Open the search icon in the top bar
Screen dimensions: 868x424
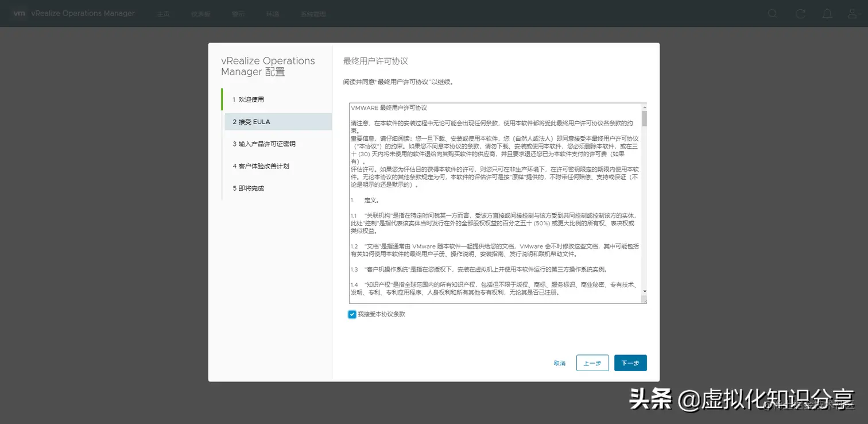(x=772, y=13)
